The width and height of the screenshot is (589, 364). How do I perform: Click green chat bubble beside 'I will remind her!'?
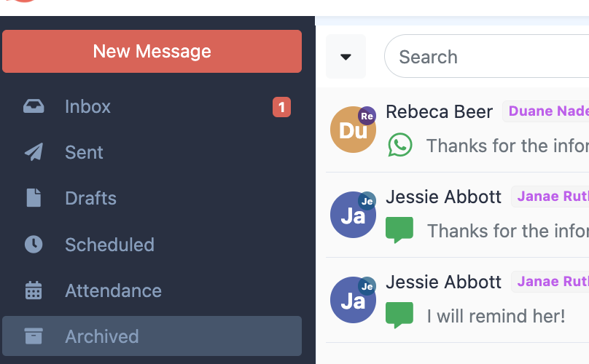click(x=399, y=314)
